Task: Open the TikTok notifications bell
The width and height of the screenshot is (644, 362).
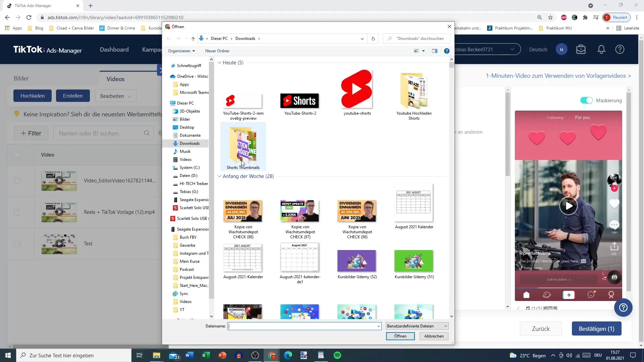Action: [601, 50]
